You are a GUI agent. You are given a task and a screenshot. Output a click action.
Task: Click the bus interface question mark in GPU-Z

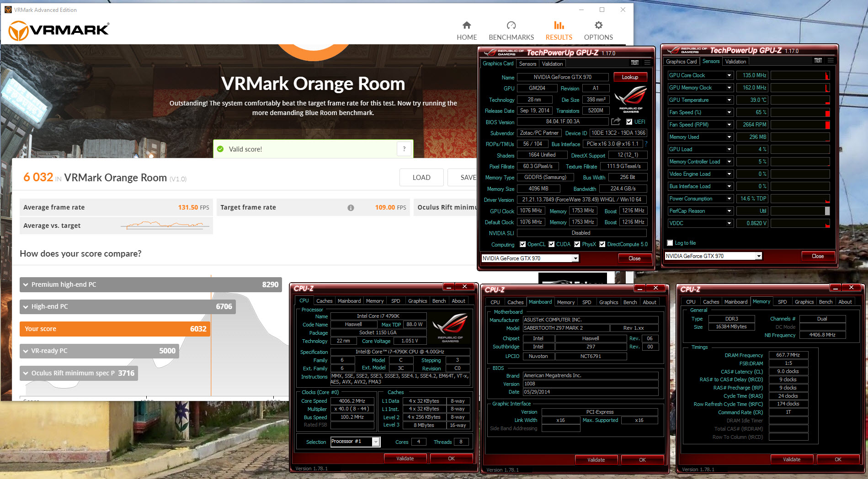[x=646, y=144]
